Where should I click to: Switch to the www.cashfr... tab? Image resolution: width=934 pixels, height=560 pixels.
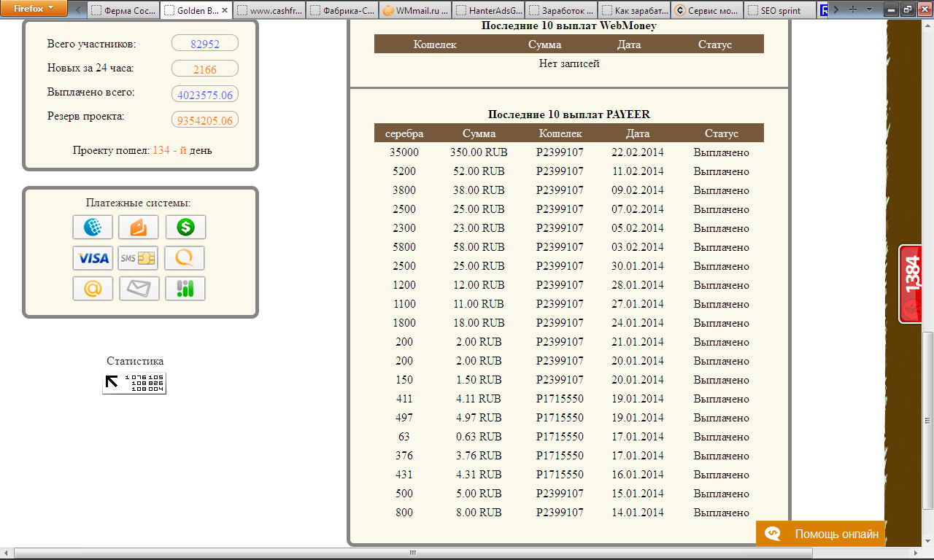point(269,11)
